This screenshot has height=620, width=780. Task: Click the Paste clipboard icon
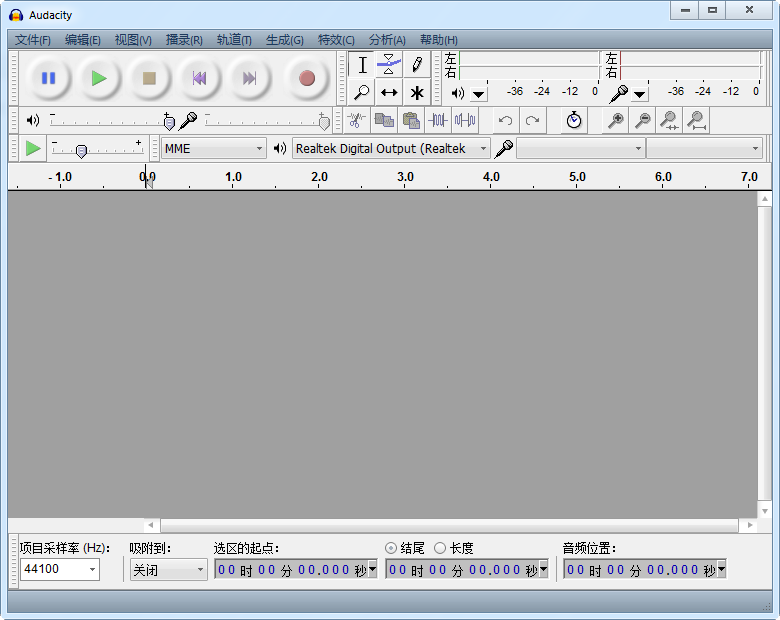click(x=411, y=120)
